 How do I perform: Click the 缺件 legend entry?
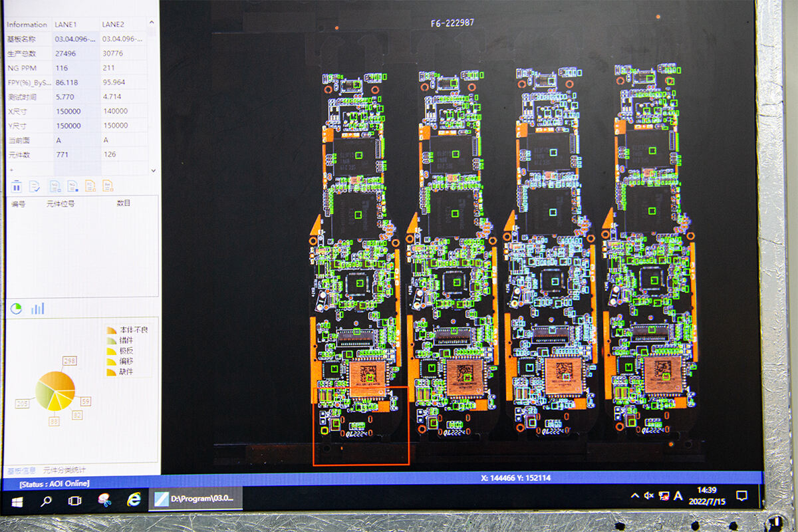(x=120, y=372)
